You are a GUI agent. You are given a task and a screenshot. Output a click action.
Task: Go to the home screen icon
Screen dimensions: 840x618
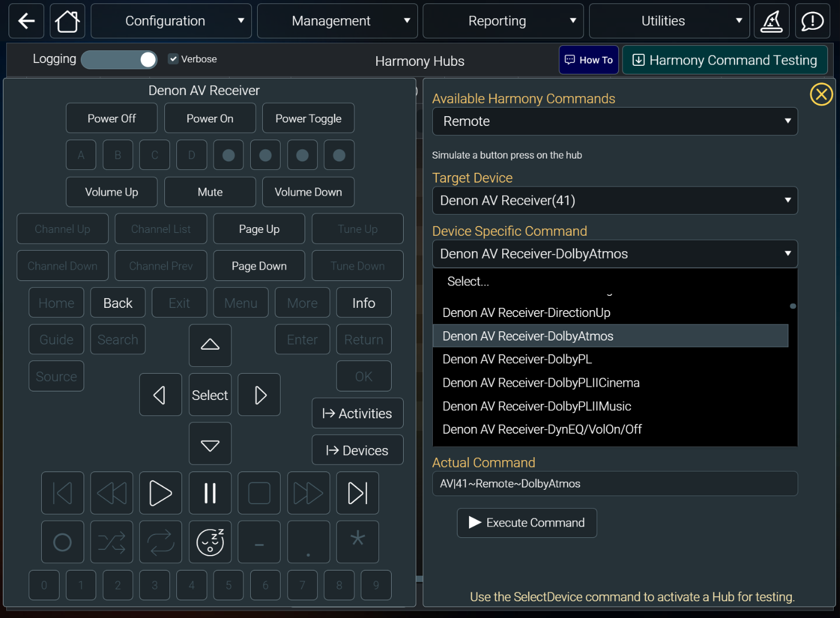tap(67, 21)
